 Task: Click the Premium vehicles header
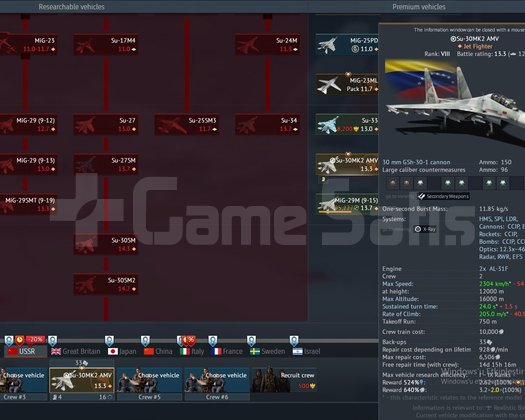[419, 7]
